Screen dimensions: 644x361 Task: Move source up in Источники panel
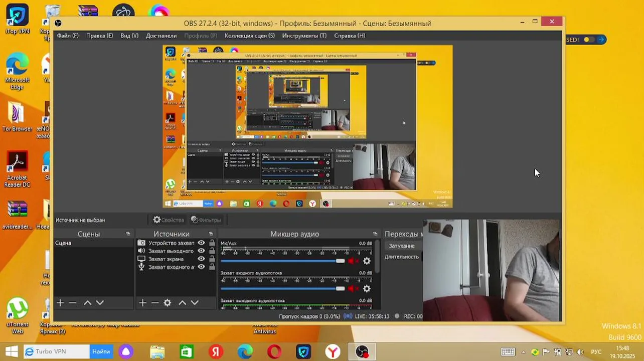pyautogui.click(x=182, y=303)
